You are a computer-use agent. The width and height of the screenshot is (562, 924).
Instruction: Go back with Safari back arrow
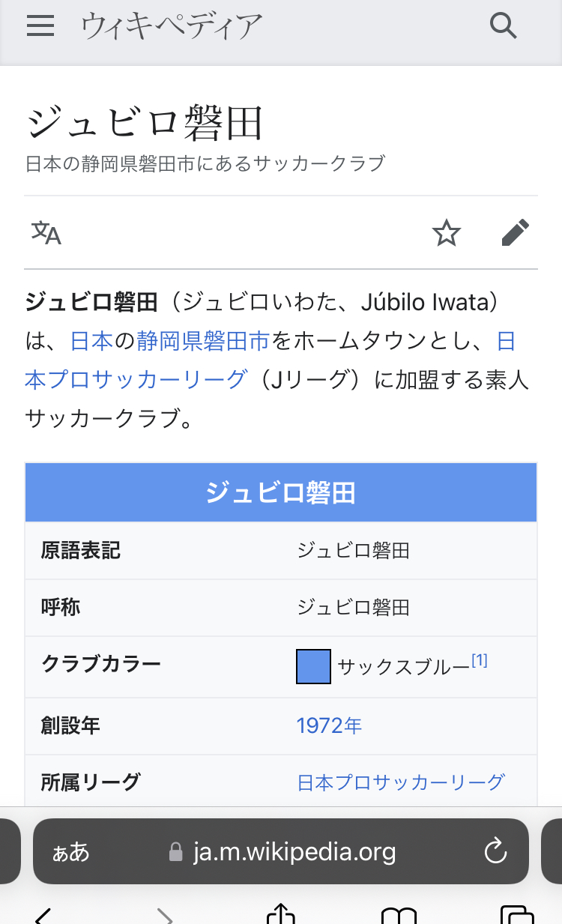(43, 916)
